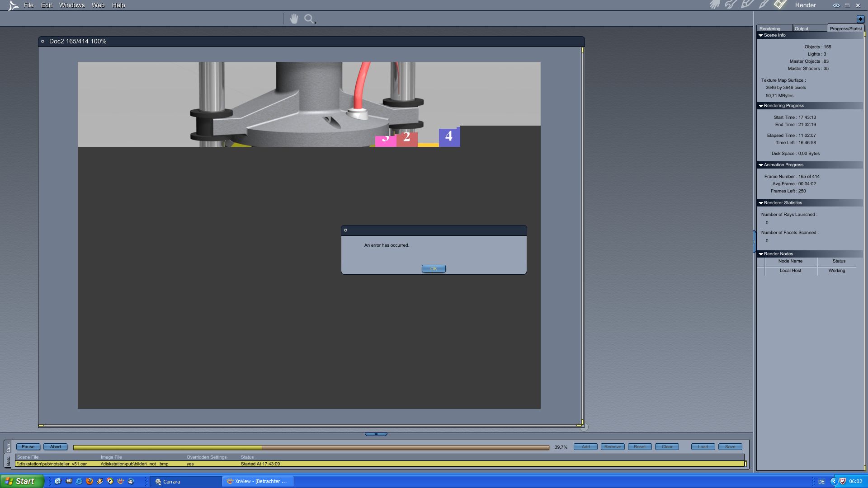Open the Model room wrench icon
Viewport: 868px width, 488px height.
pos(731,5)
